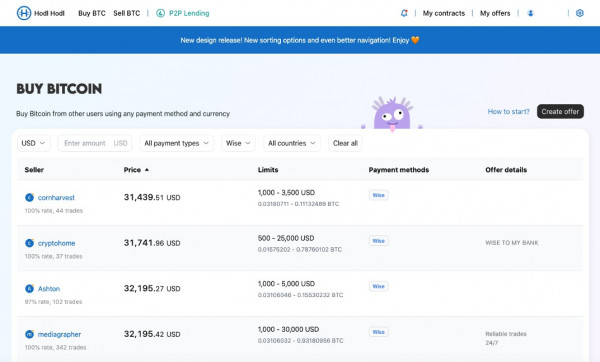
Task: Open seller cryptohome's profile link
Action: pyautogui.click(x=57, y=243)
